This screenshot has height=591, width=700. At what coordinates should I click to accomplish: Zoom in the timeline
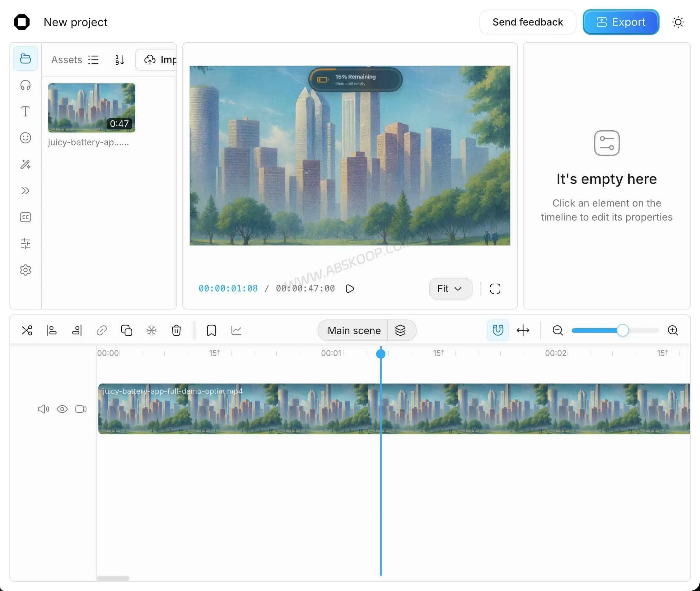click(x=673, y=330)
